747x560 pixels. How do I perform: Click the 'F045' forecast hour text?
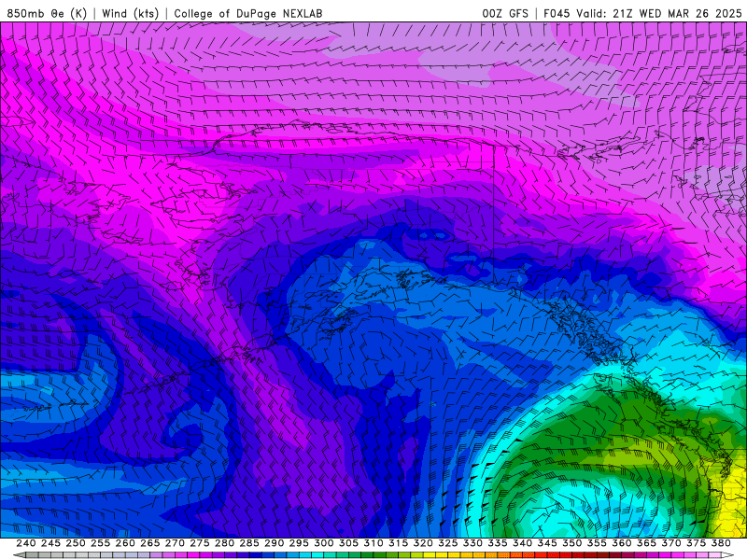(557, 13)
